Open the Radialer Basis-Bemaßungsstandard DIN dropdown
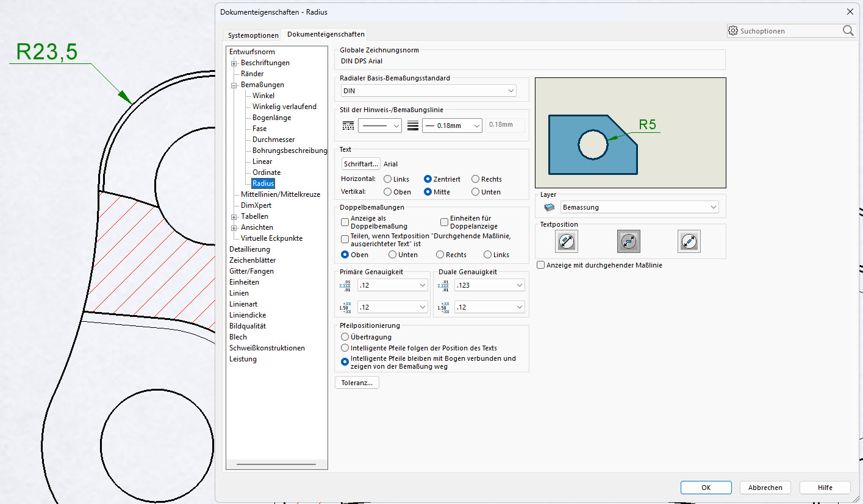 pos(429,91)
